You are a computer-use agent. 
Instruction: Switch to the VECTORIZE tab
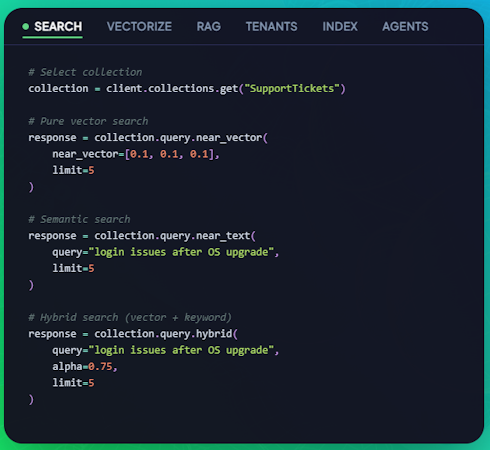[x=139, y=26]
